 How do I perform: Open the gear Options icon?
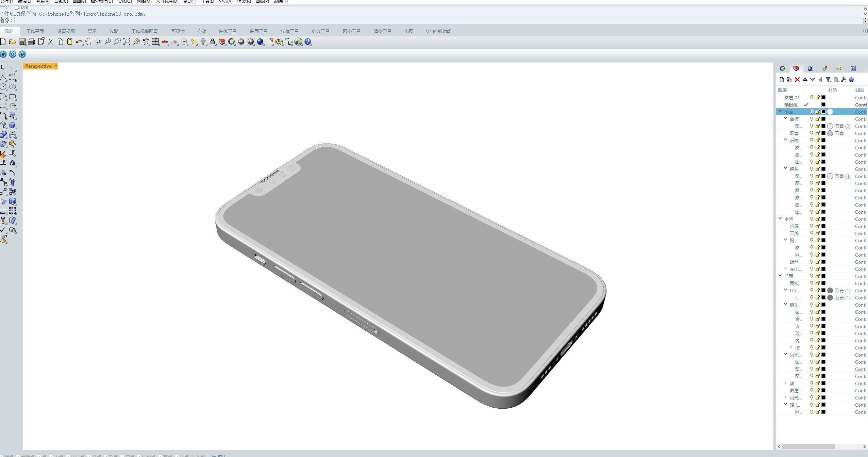[x=279, y=42]
